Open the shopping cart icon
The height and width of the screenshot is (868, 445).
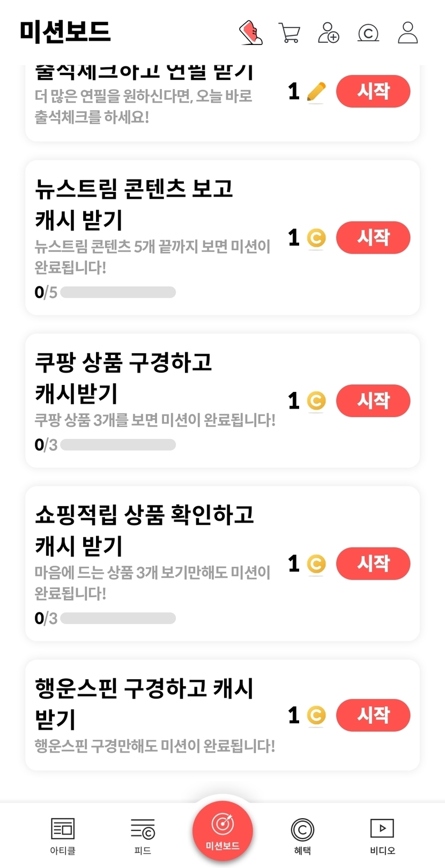coord(290,33)
